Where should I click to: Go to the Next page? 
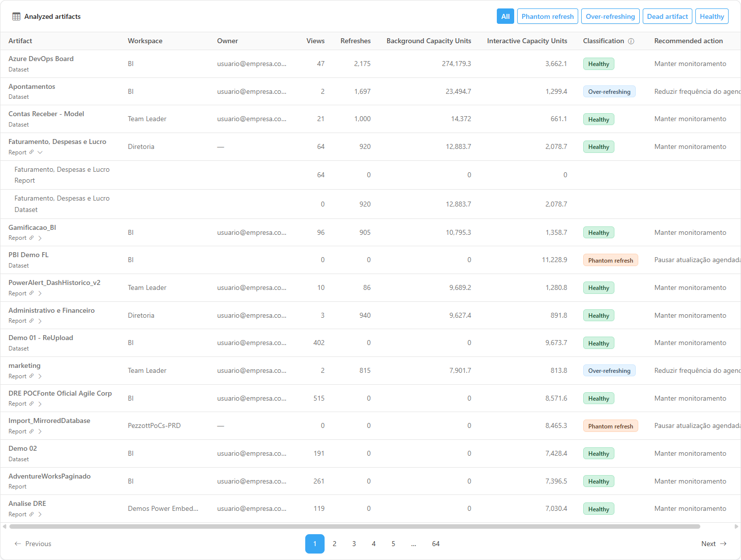(x=714, y=544)
